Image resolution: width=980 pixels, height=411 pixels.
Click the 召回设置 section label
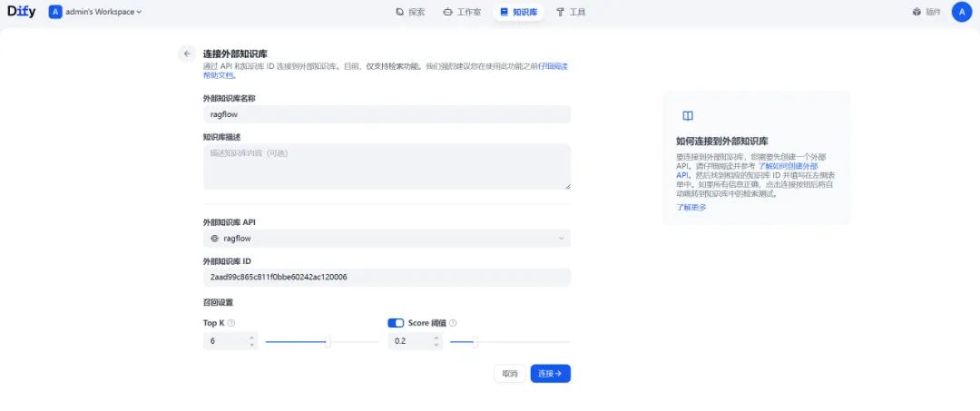pos(218,302)
